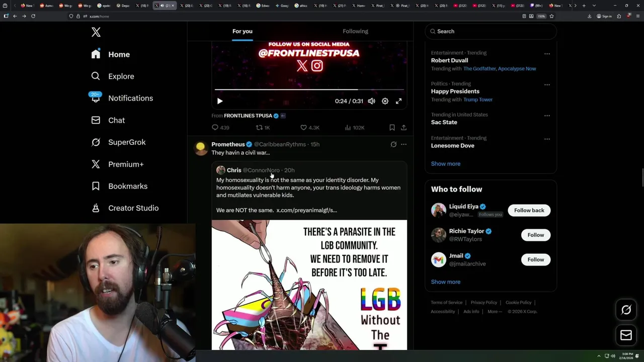Share the FRONTLINES TPUSA post
The width and height of the screenshot is (644, 362).
click(404, 128)
